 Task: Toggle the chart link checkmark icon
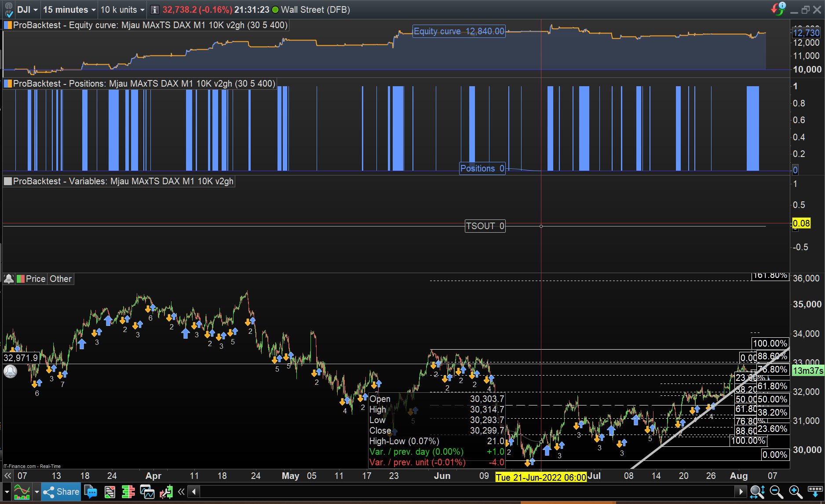(9, 10)
